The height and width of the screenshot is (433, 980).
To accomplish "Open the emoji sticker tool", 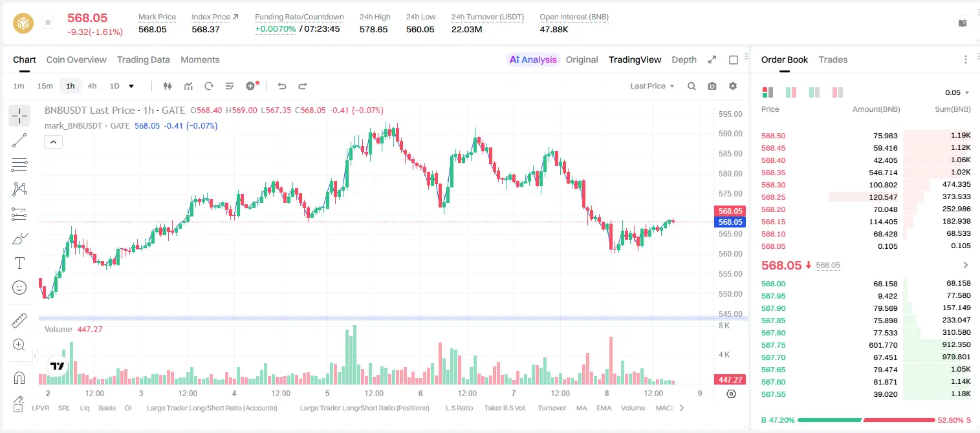I will pyautogui.click(x=19, y=288).
